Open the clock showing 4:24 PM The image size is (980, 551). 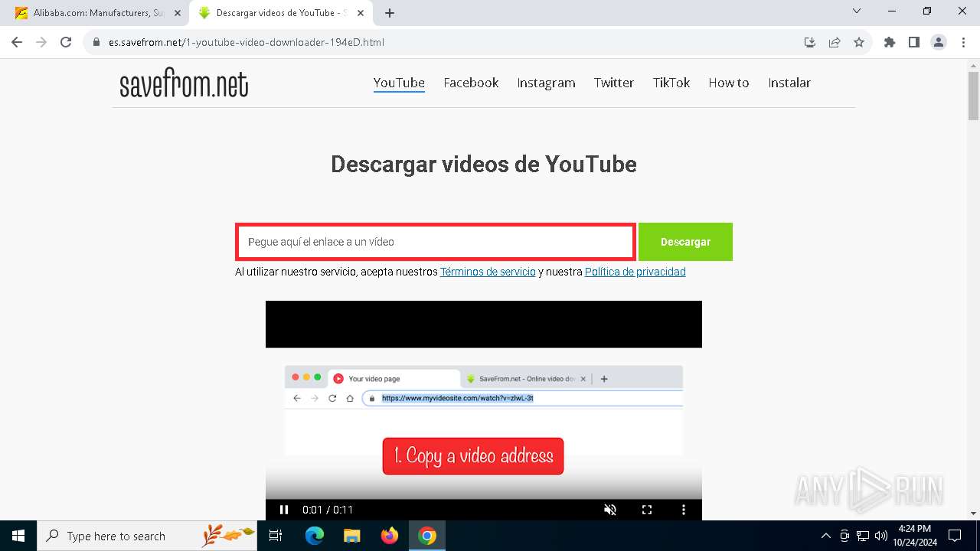[914, 536]
